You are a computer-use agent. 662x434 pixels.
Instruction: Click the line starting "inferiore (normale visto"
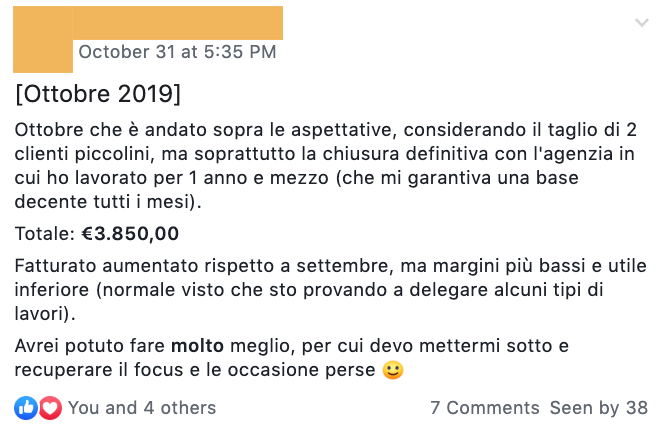[x=309, y=290]
